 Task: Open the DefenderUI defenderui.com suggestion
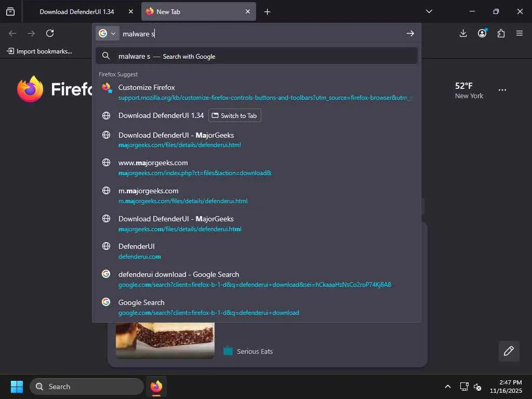[x=257, y=251]
